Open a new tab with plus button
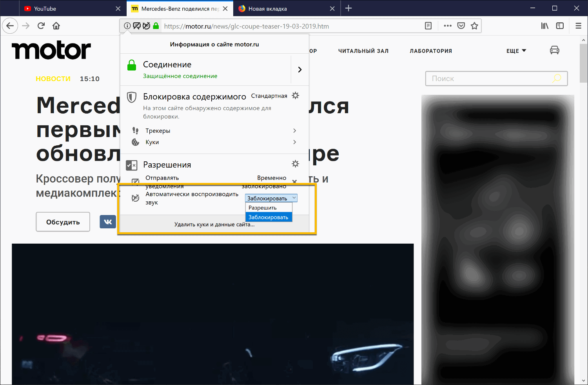The image size is (588, 385). click(x=348, y=8)
